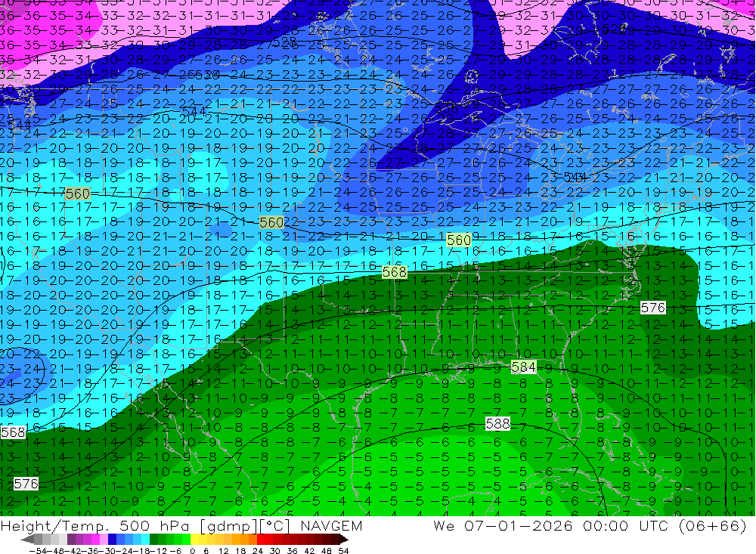The width and height of the screenshot is (756, 554).
Task: Click the legend tick label 54
Action: point(343,551)
